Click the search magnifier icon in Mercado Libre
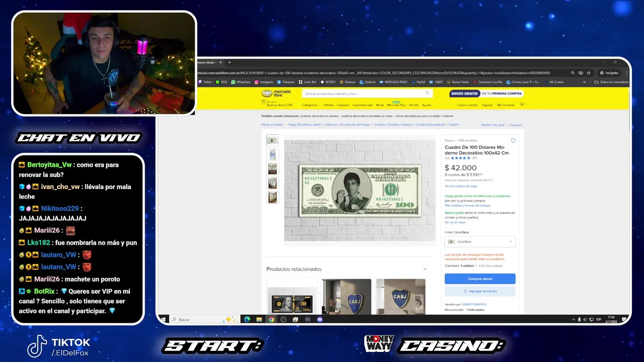The width and height of the screenshot is (644, 362). (428, 93)
